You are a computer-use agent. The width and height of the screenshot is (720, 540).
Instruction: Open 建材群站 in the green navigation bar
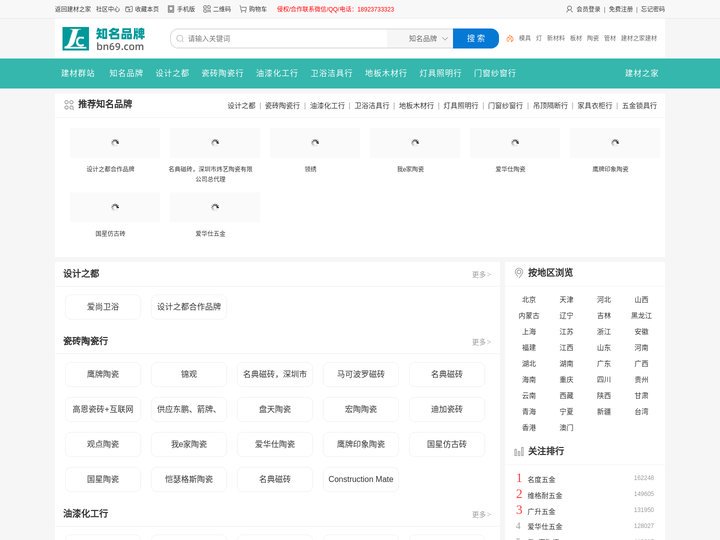78,73
